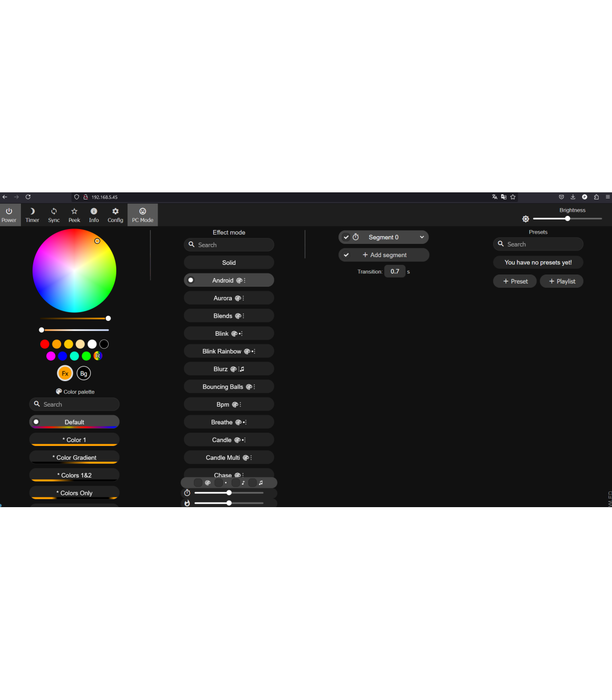Click the + Playlist button
This screenshot has height=700, width=612.
coord(562,282)
